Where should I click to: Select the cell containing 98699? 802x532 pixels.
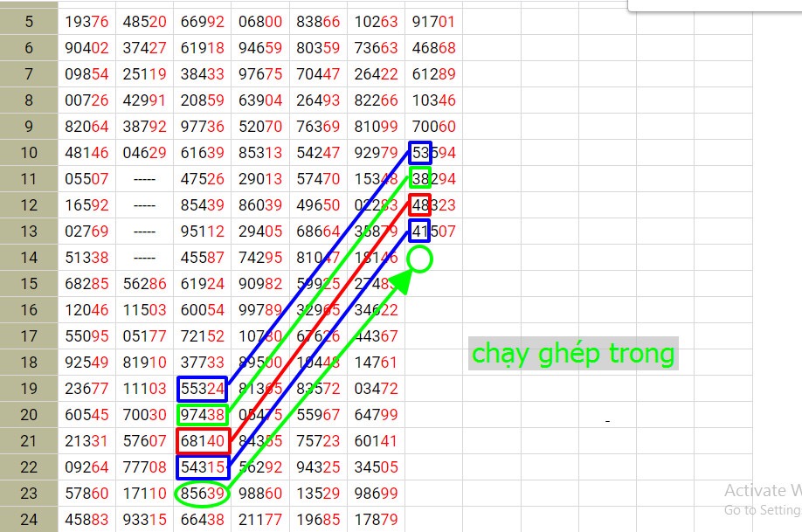click(376, 494)
